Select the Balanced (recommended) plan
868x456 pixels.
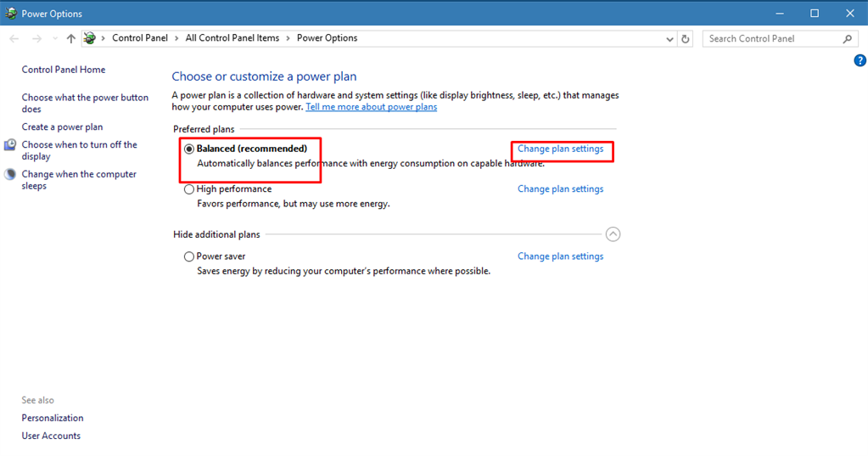pyautogui.click(x=189, y=149)
